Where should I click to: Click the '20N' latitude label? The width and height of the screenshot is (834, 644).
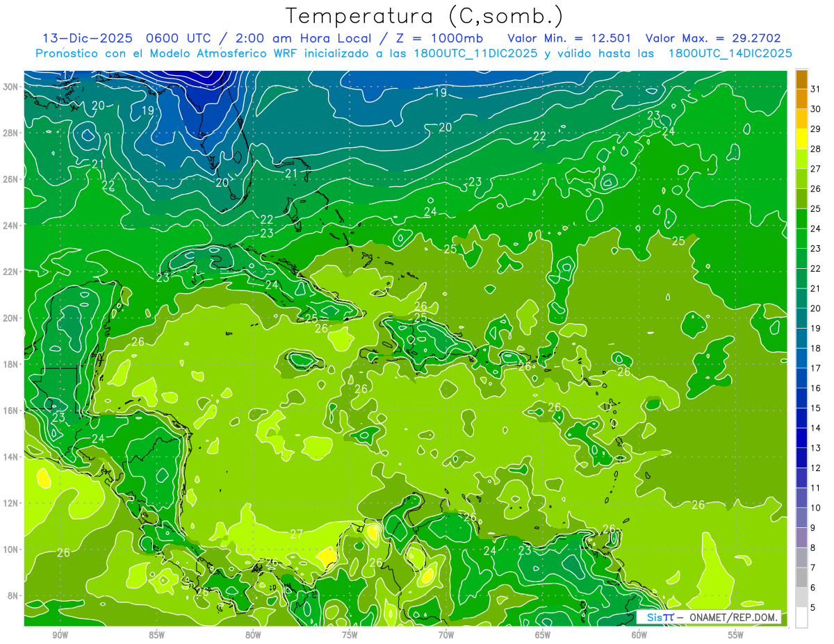coord(10,318)
